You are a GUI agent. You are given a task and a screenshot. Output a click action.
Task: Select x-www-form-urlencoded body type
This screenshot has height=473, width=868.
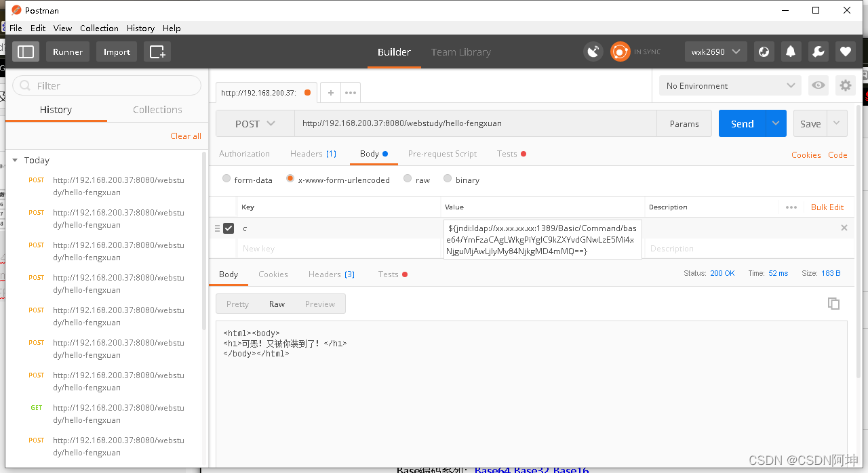[290, 179]
